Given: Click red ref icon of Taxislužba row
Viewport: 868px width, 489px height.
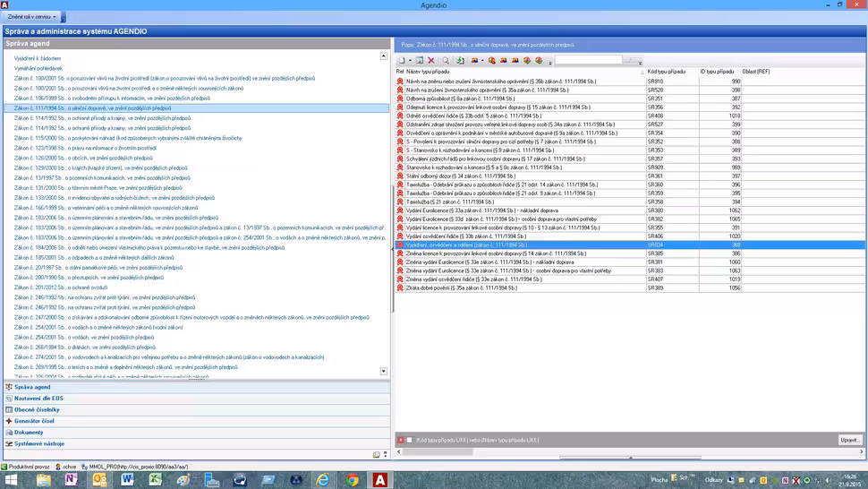Looking at the screenshot, I should (401, 202).
